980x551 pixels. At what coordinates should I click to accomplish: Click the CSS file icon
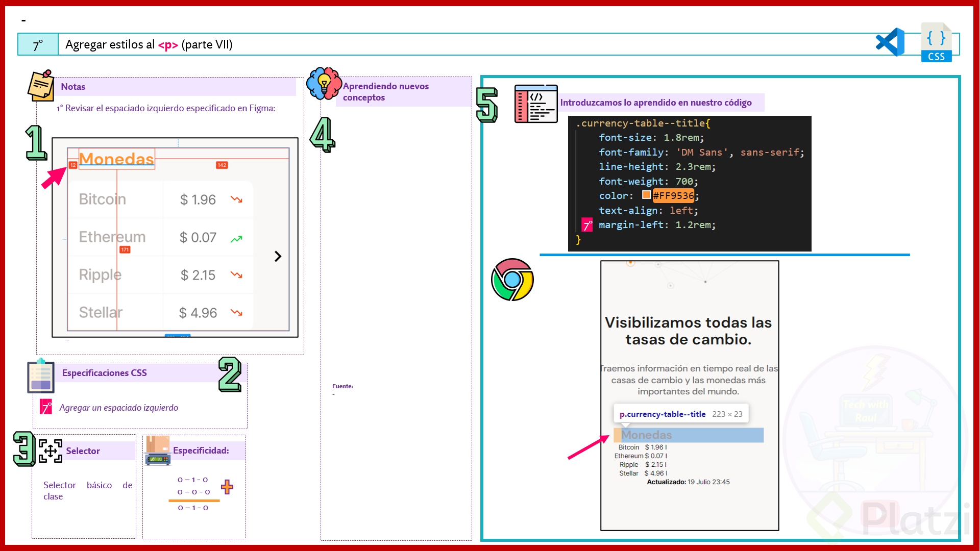(x=937, y=42)
